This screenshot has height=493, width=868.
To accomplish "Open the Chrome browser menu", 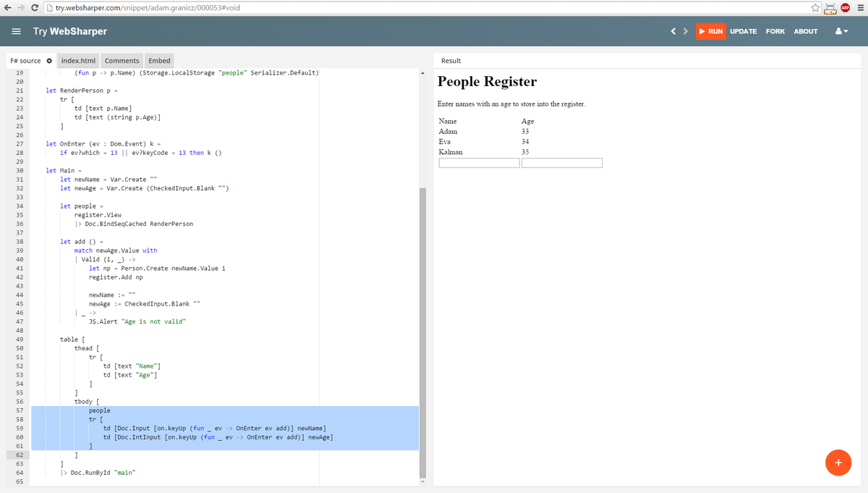I will pos(859,8).
